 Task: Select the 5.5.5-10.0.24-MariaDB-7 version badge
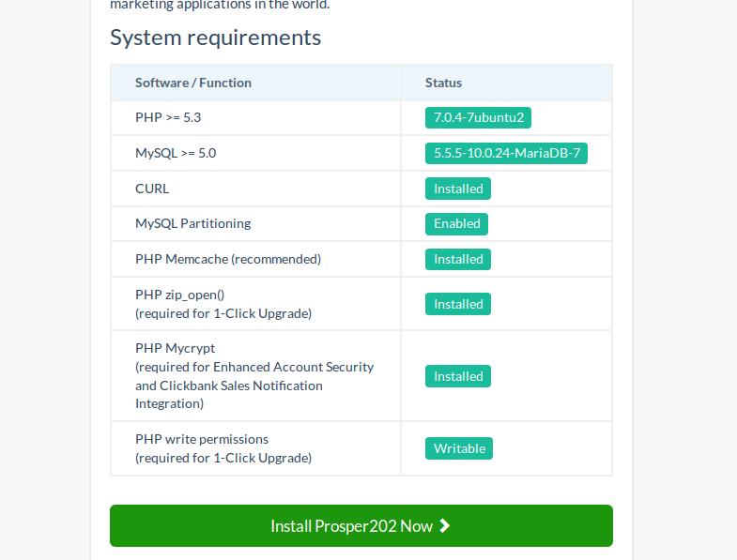506,153
